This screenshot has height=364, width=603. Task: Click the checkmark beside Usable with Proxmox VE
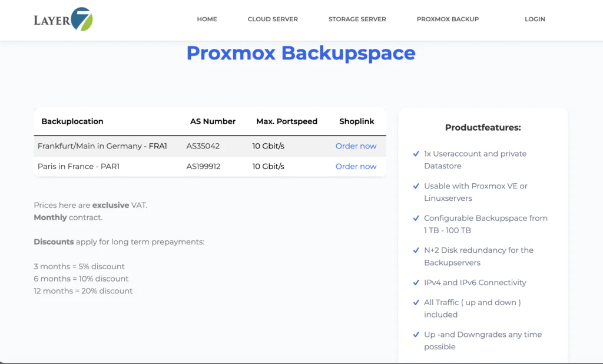pyautogui.click(x=416, y=186)
